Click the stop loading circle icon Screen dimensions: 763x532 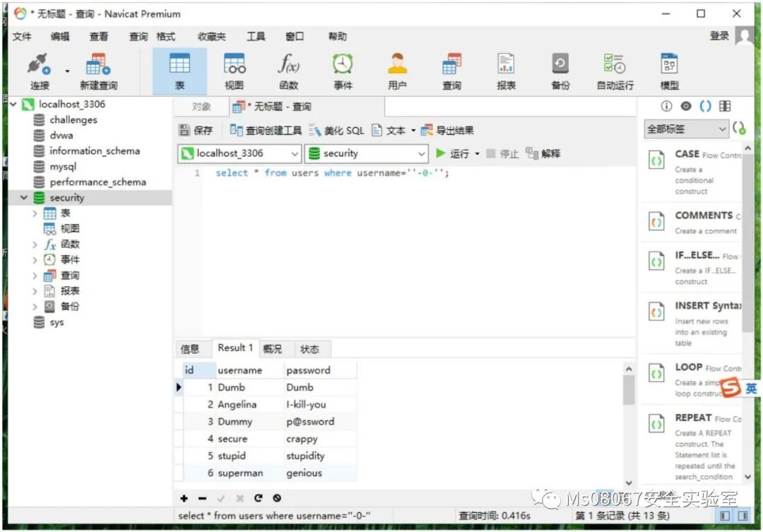pyautogui.click(x=277, y=498)
